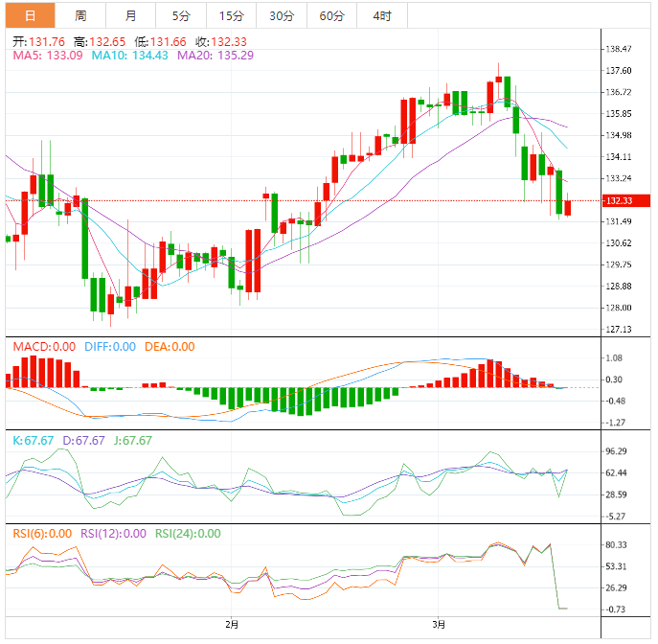Click the RSI(6):0.00 label

(x=42, y=534)
